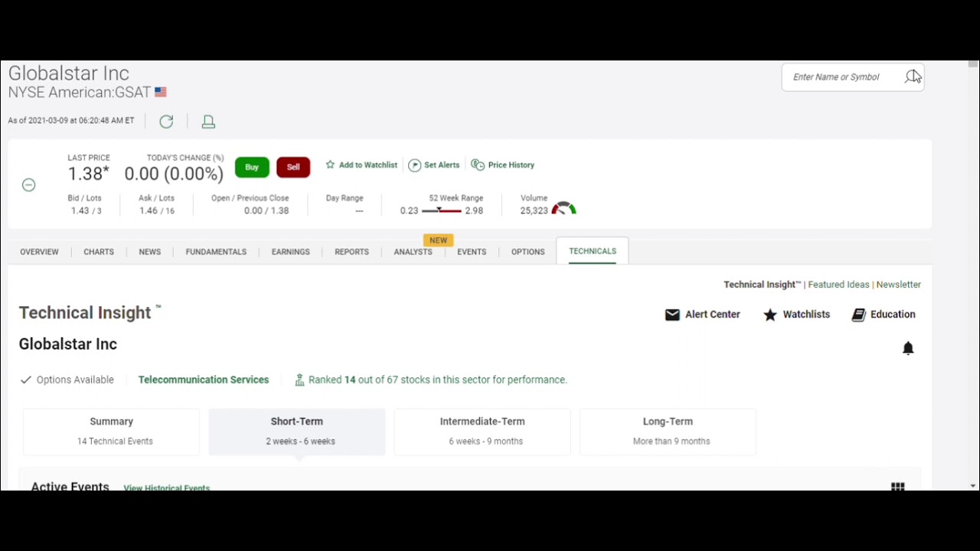Open the Fundamentals tab
980x551 pixels.
pos(216,252)
